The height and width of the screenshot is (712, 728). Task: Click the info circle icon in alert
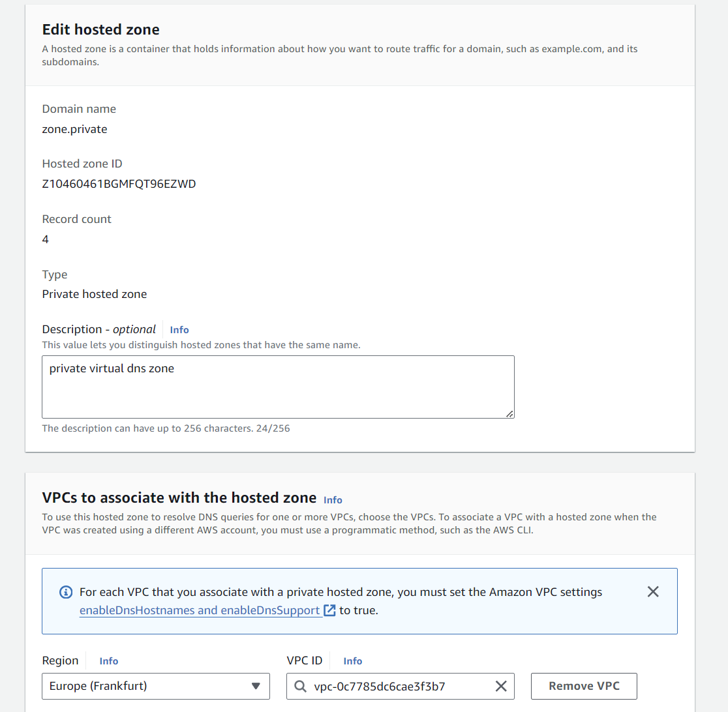66,592
